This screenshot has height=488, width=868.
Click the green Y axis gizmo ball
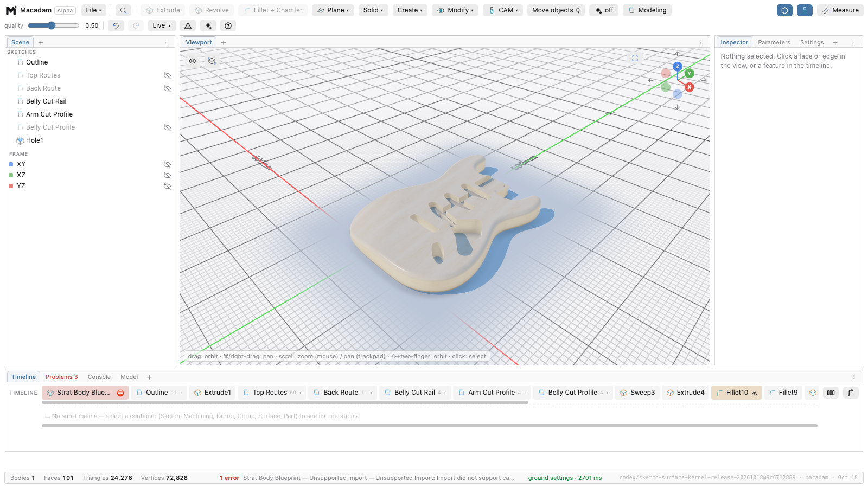coord(690,73)
